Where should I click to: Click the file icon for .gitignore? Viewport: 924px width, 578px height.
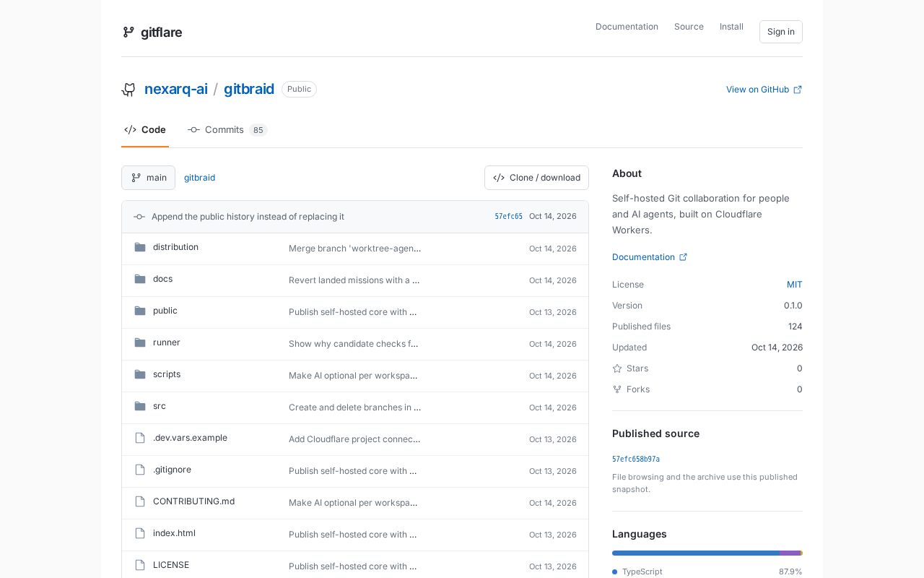click(140, 470)
